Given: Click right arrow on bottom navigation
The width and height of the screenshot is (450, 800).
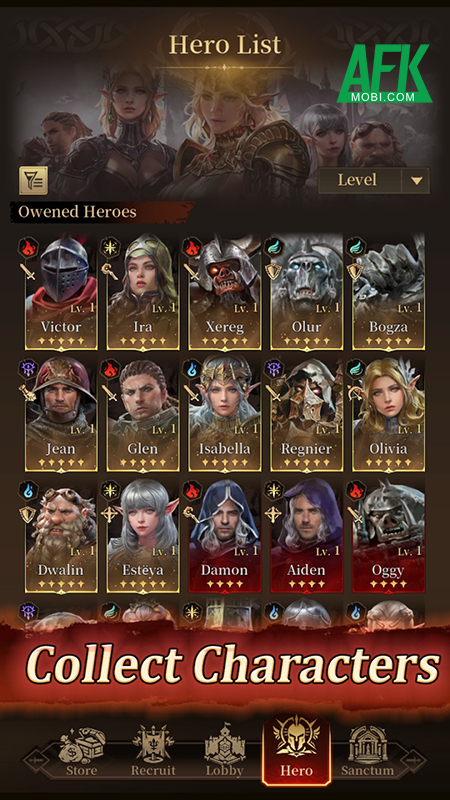Looking at the screenshot, I should 413,759.
